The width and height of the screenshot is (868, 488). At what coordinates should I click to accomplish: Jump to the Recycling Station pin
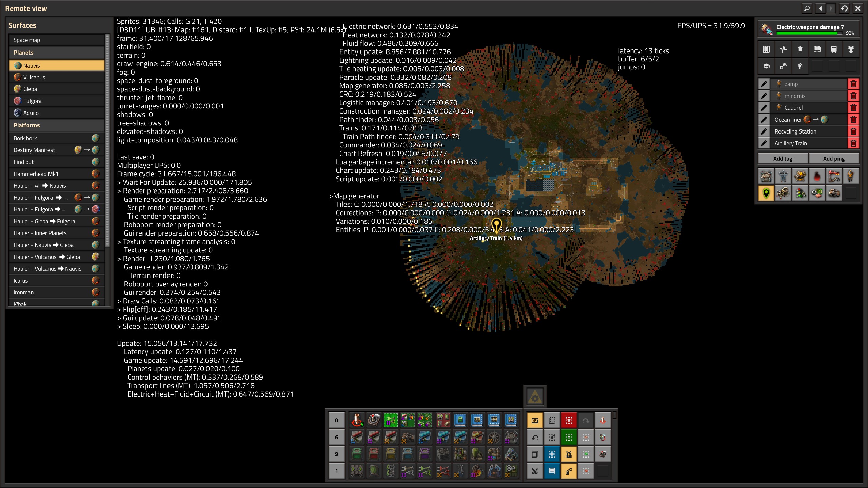pyautogui.click(x=809, y=131)
